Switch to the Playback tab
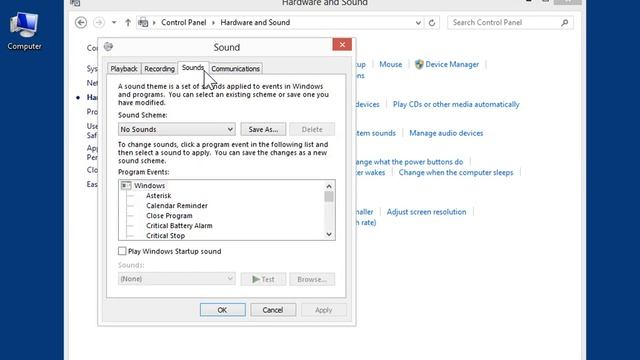640x360 pixels. click(124, 69)
